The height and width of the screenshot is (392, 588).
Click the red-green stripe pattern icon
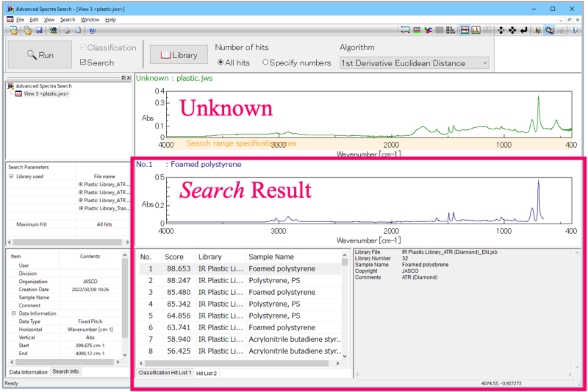coord(417,30)
